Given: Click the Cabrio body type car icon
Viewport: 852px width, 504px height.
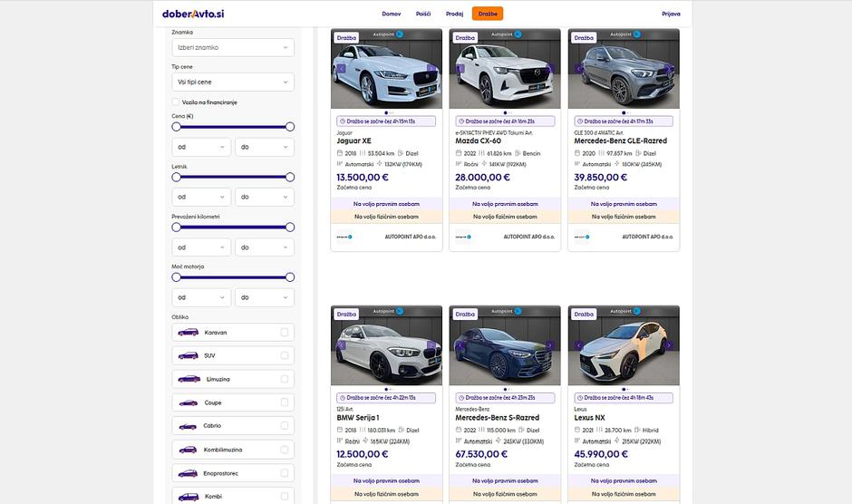Looking at the screenshot, I should (x=189, y=426).
